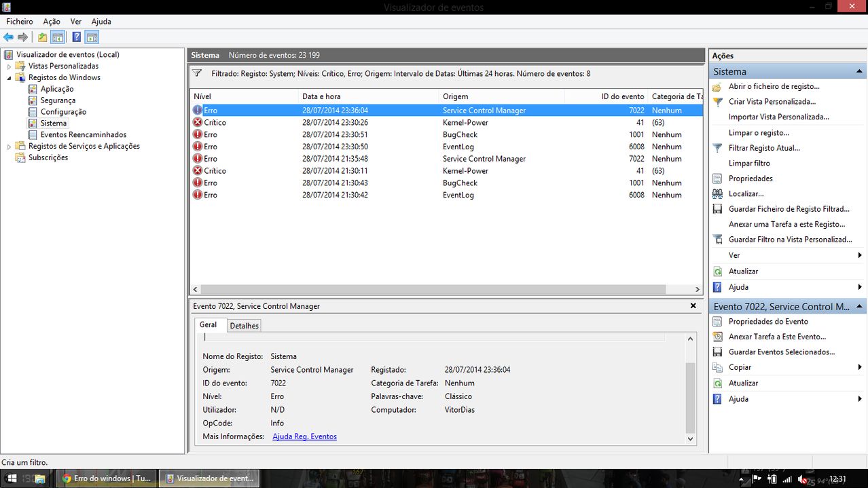This screenshot has height=488, width=868.
Task: Click the Guardar Eventos Selecionados disk icon
Action: (717, 352)
